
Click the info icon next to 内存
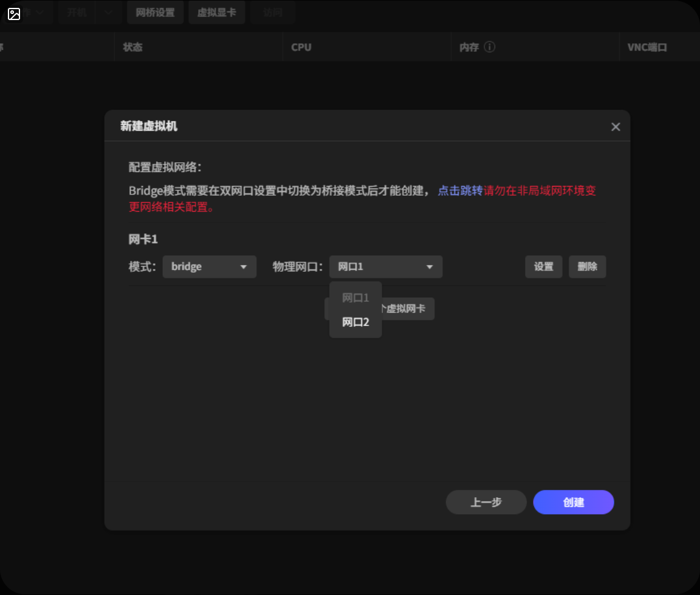tap(489, 47)
